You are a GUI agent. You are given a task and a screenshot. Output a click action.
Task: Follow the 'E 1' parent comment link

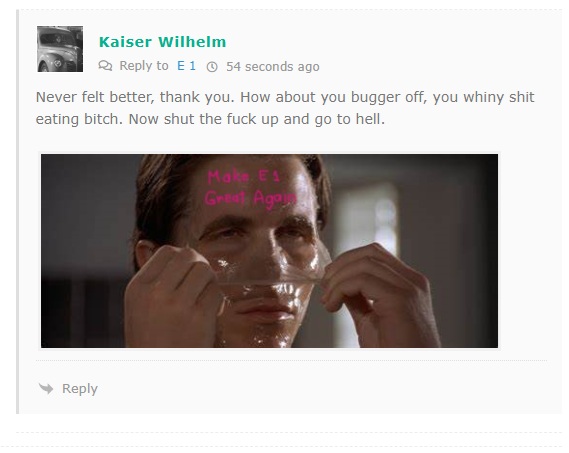(x=187, y=66)
